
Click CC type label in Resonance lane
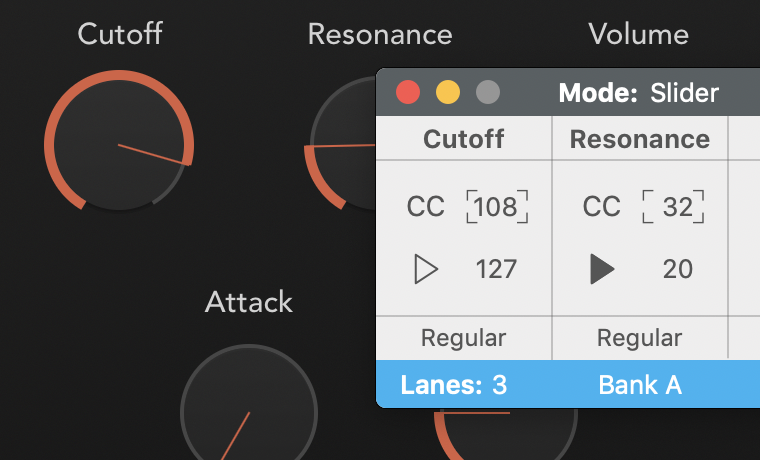[602, 207]
